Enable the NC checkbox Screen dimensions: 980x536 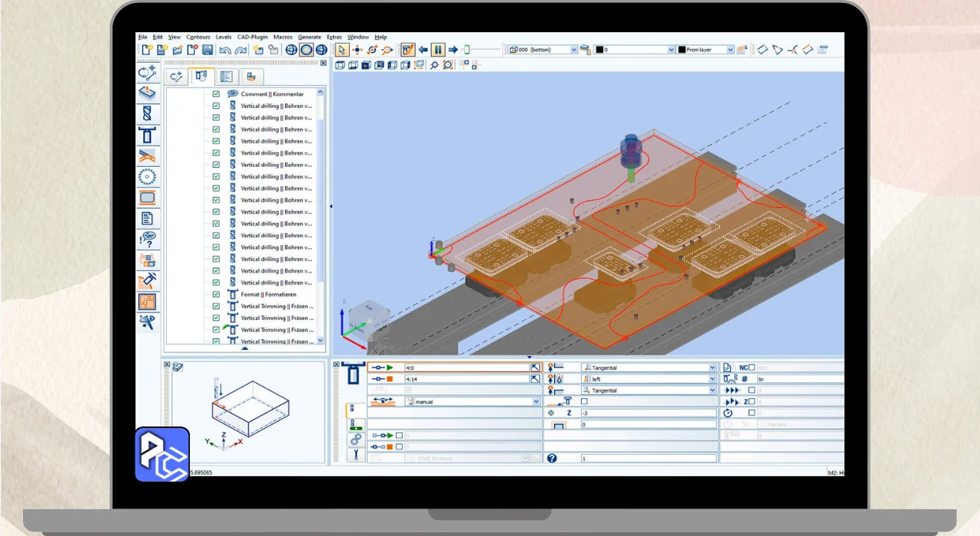point(752,368)
